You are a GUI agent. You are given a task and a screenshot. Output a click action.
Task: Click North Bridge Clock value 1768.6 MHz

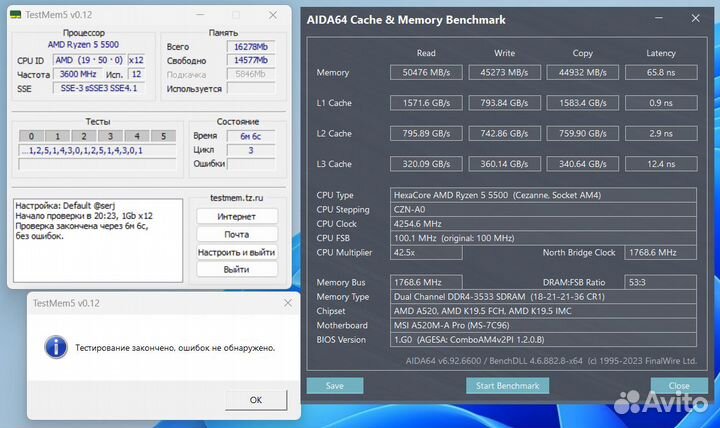[661, 252]
